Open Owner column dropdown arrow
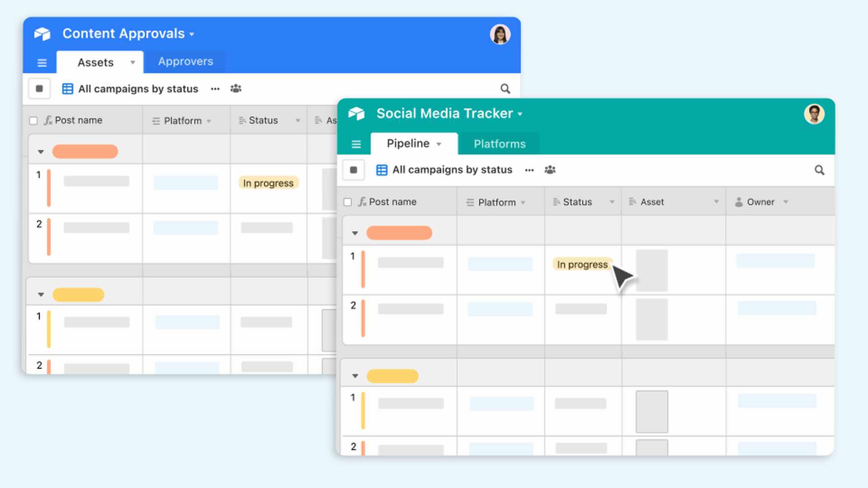This screenshot has height=488, width=868. (x=786, y=202)
